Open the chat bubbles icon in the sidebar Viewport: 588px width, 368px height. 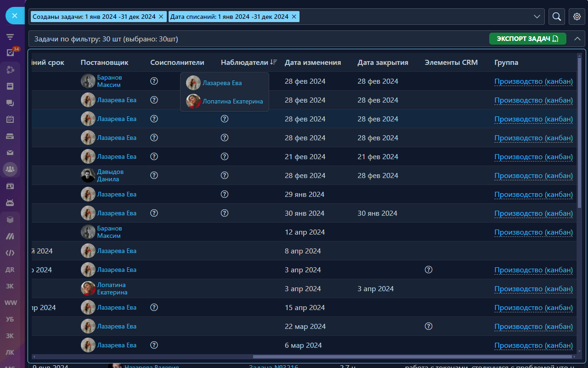point(10,103)
